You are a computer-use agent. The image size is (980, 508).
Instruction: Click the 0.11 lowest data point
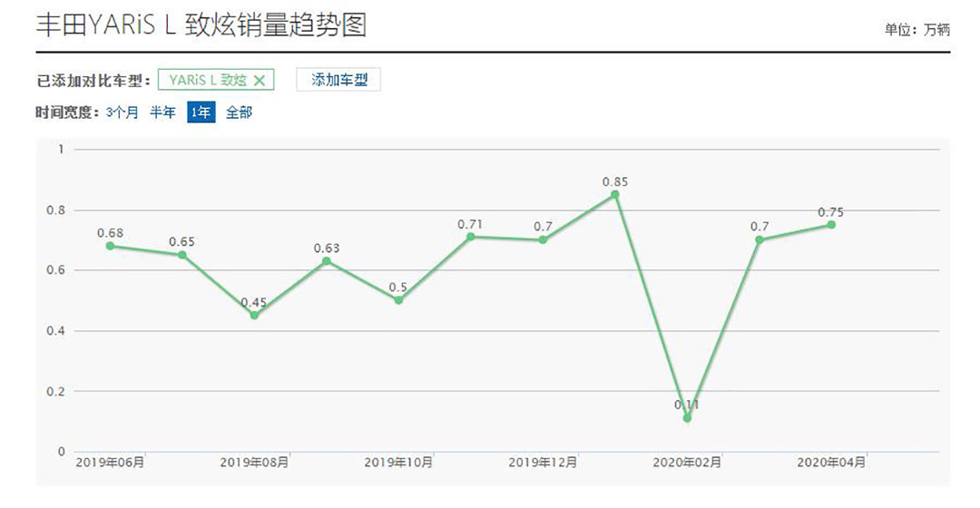[x=687, y=418]
